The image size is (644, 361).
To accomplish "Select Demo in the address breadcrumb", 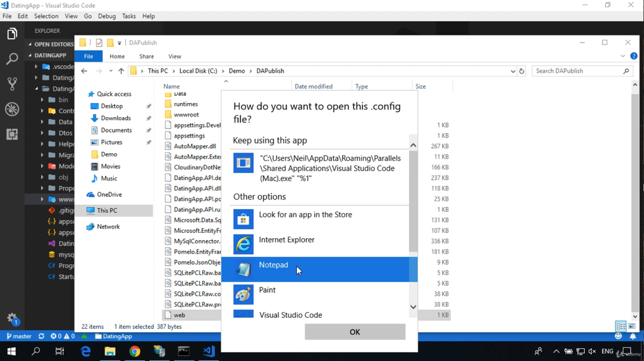I will (236, 71).
